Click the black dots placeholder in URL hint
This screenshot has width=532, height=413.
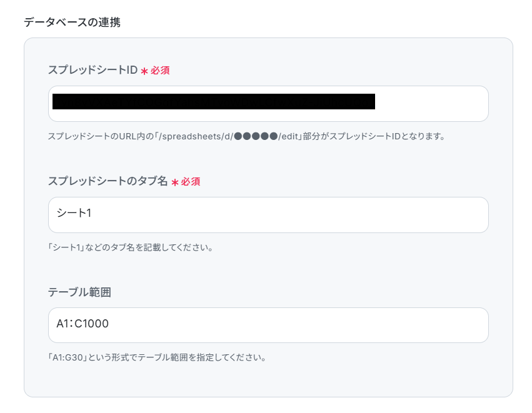[256, 136]
